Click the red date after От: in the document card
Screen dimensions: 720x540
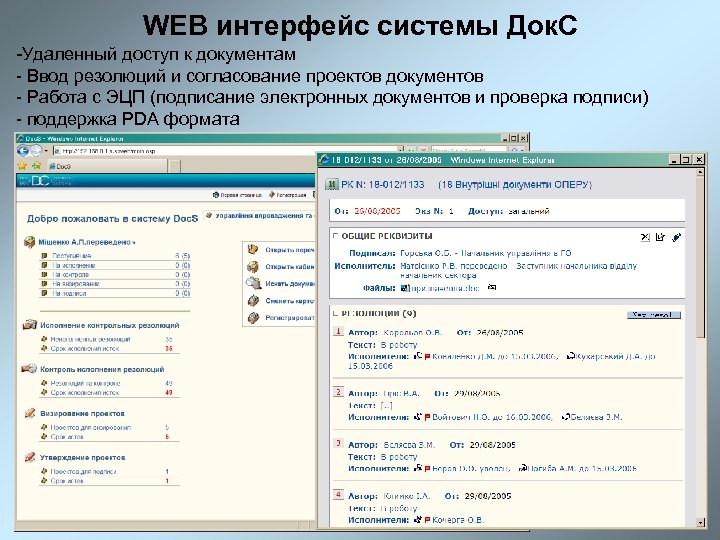click(x=377, y=211)
